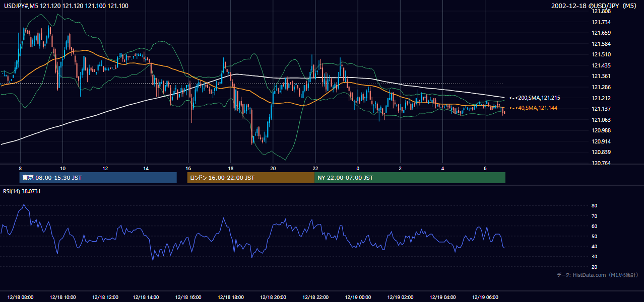Click RSI axis level 70
The image size is (644, 302).
[595, 216]
